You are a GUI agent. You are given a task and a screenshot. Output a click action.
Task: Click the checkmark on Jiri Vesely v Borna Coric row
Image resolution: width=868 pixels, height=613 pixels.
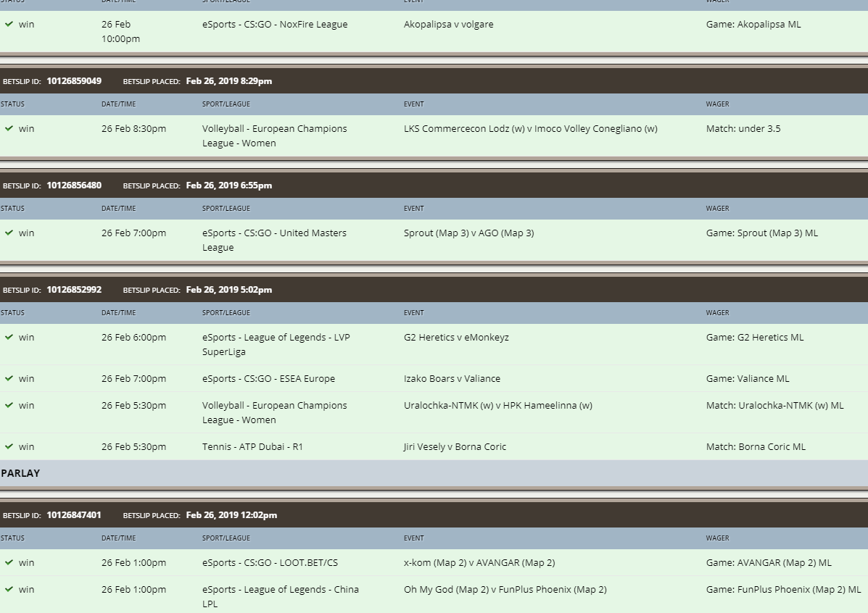[9, 446]
